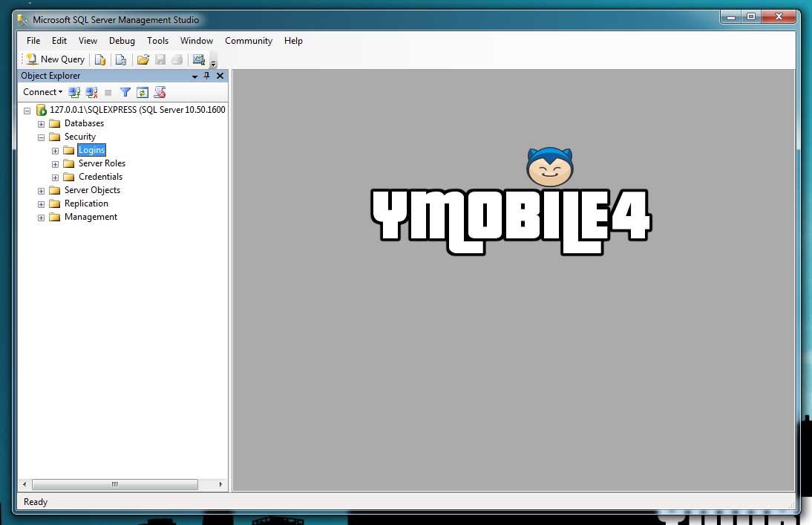This screenshot has height=525, width=812.
Task: Open the Community menu
Action: pos(249,40)
